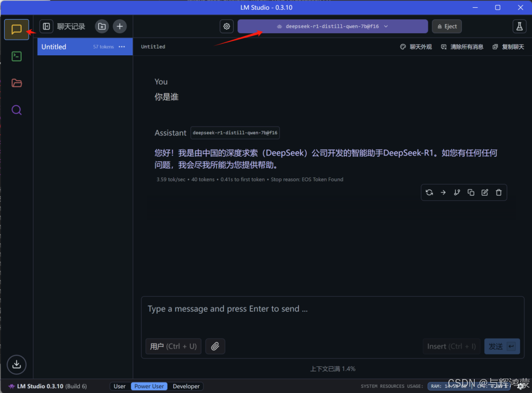
Task: Branch the conversation from this message
Action: [x=457, y=192]
